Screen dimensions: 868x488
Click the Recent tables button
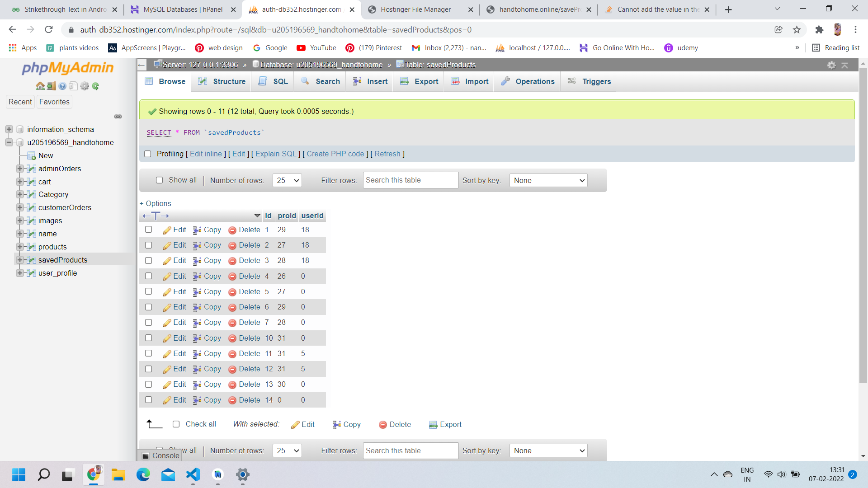coord(20,102)
